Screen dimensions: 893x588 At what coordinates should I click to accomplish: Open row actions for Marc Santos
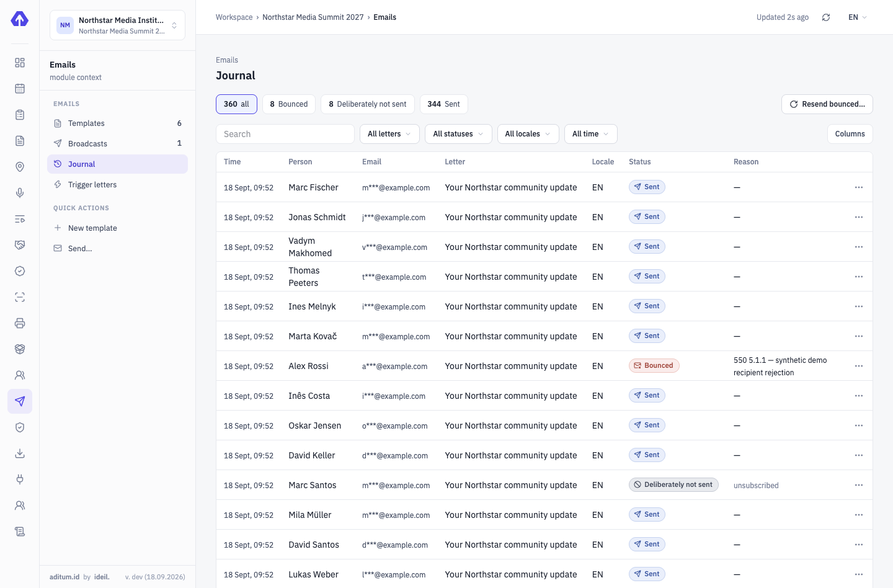(859, 485)
